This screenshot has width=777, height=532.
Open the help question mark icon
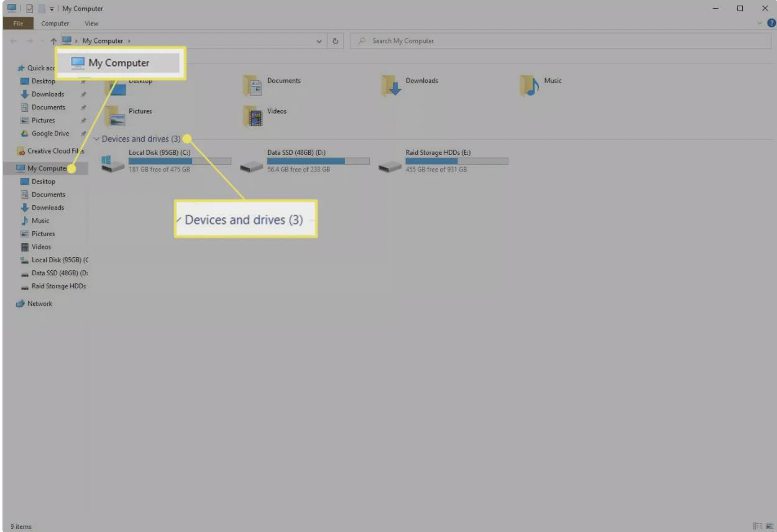771,24
